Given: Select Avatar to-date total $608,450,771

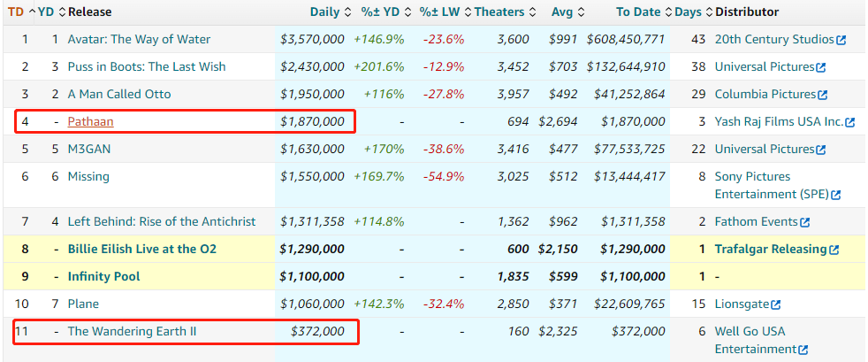Looking at the screenshot, I should (626, 39).
